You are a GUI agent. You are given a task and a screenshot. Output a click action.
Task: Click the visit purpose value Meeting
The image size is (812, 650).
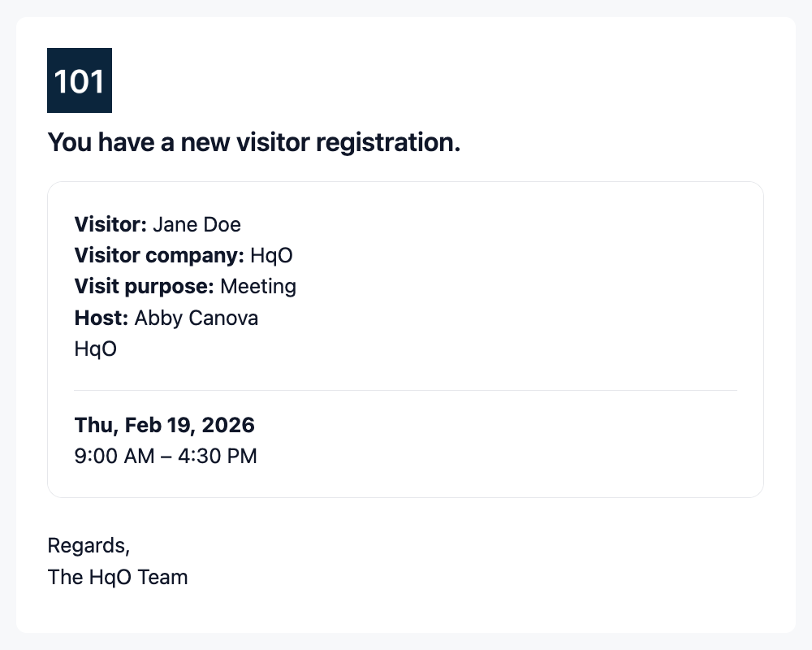(258, 286)
